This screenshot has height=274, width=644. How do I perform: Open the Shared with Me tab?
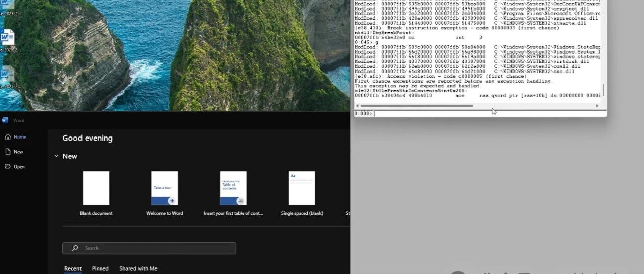138,269
